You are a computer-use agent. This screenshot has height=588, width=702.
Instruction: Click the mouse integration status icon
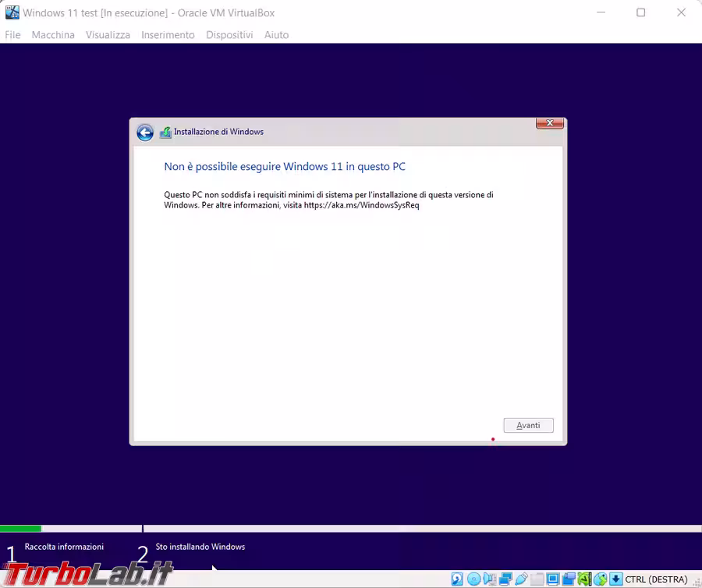[600, 579]
